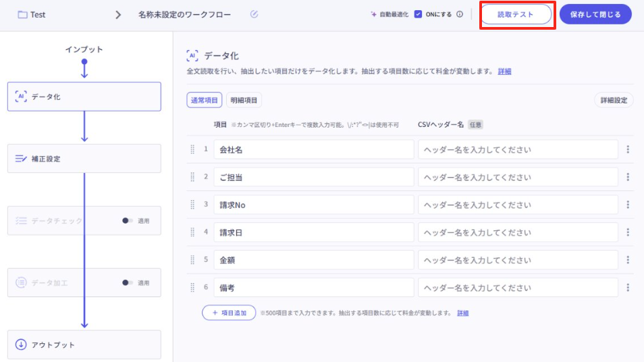Click the 読取テスト button
The width and height of the screenshot is (644, 362).
(516, 14)
